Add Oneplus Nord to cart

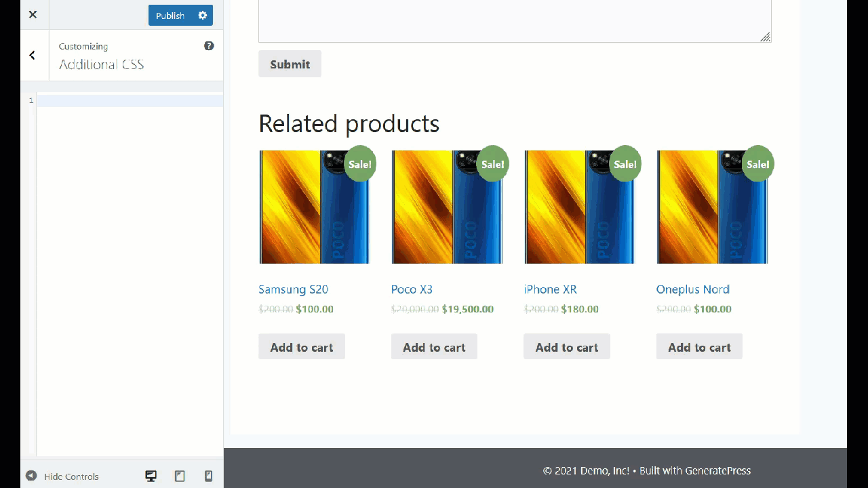coord(699,346)
